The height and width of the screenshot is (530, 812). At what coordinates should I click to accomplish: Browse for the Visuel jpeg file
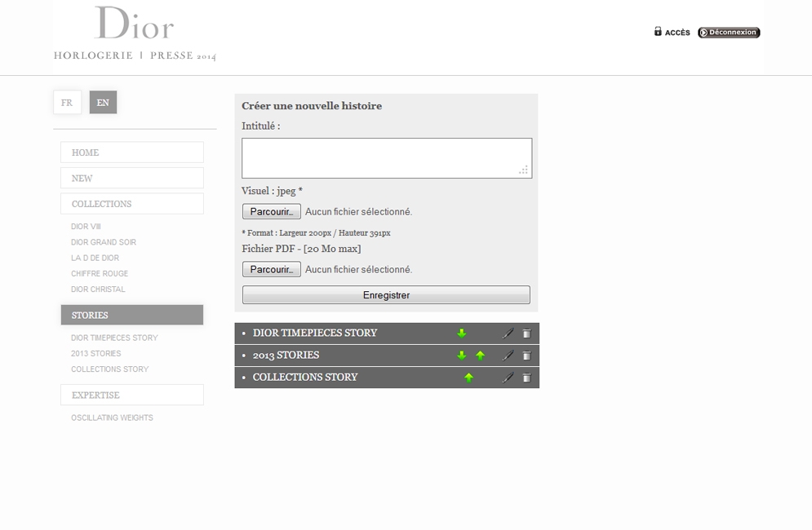(x=272, y=212)
